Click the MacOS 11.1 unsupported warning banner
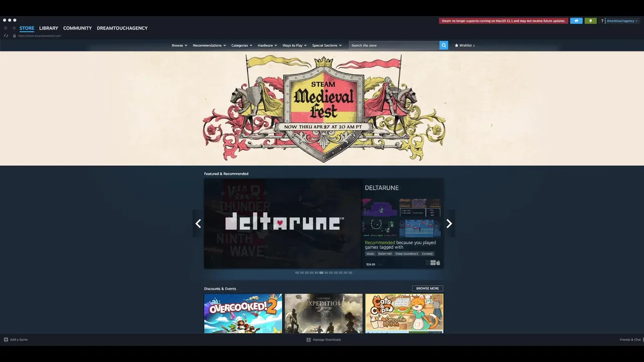The height and width of the screenshot is (362, 644). pyautogui.click(x=504, y=21)
